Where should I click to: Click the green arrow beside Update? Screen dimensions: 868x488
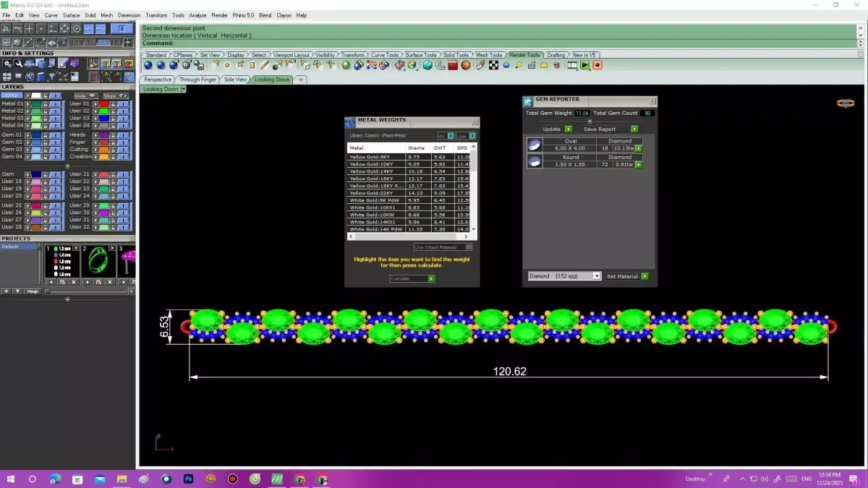coord(569,129)
